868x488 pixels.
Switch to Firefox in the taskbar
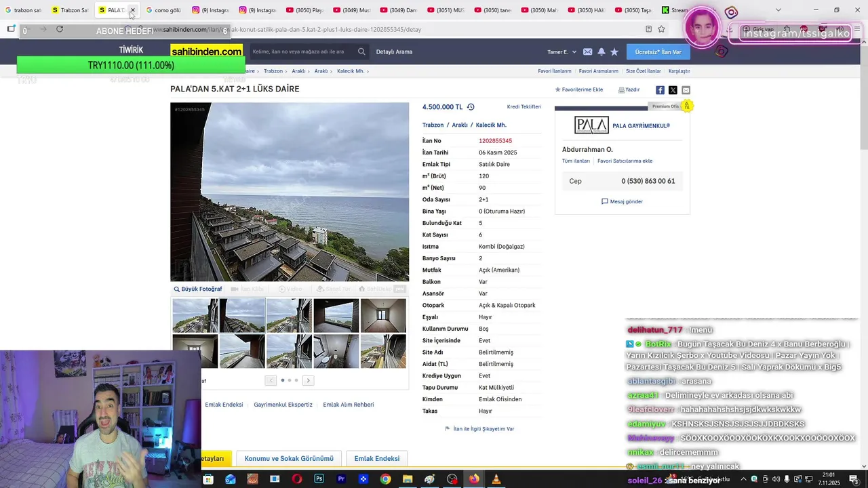click(474, 479)
